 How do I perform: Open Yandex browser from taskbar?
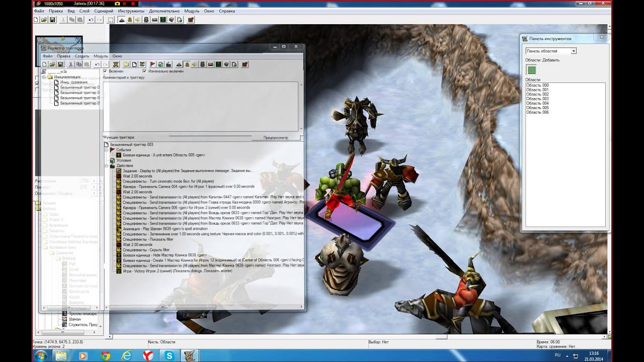pyautogui.click(x=148, y=356)
